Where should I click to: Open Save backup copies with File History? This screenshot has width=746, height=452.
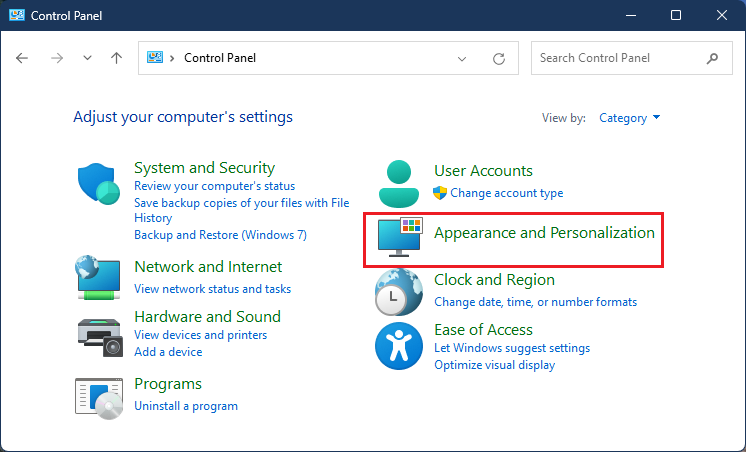(242, 210)
